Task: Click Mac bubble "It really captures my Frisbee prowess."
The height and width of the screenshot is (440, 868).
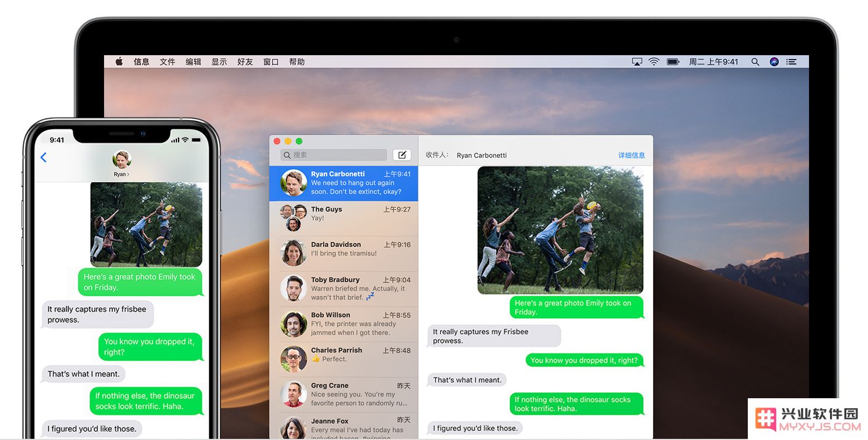Action: (494, 336)
